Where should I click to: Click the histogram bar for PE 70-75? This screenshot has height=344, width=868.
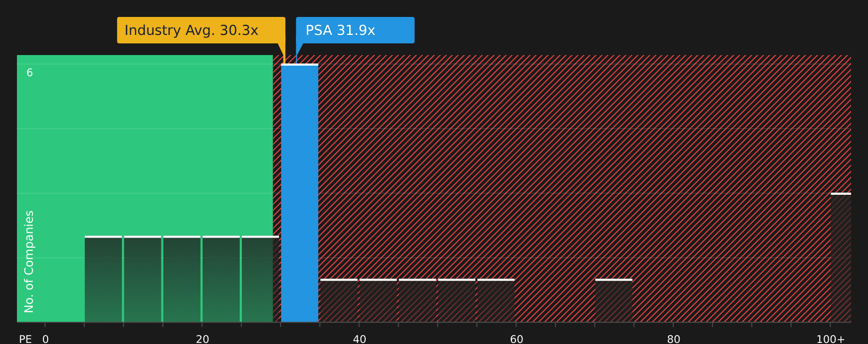coord(614,301)
